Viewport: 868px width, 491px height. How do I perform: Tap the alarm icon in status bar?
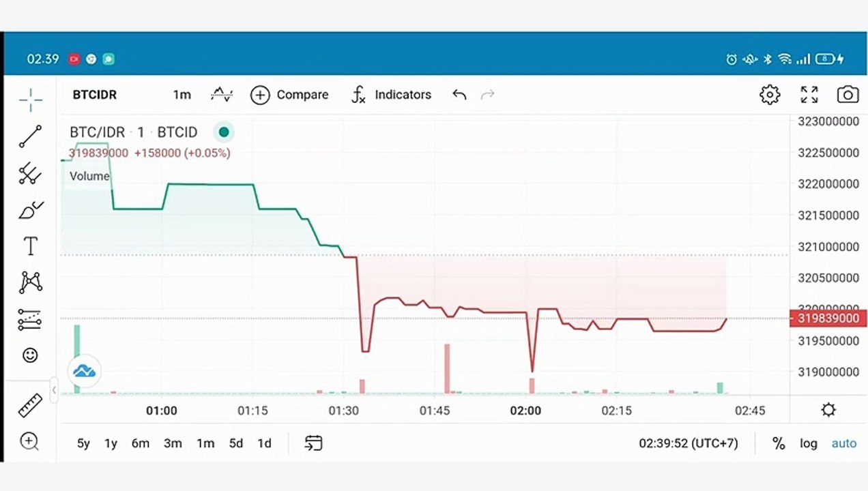tap(732, 59)
